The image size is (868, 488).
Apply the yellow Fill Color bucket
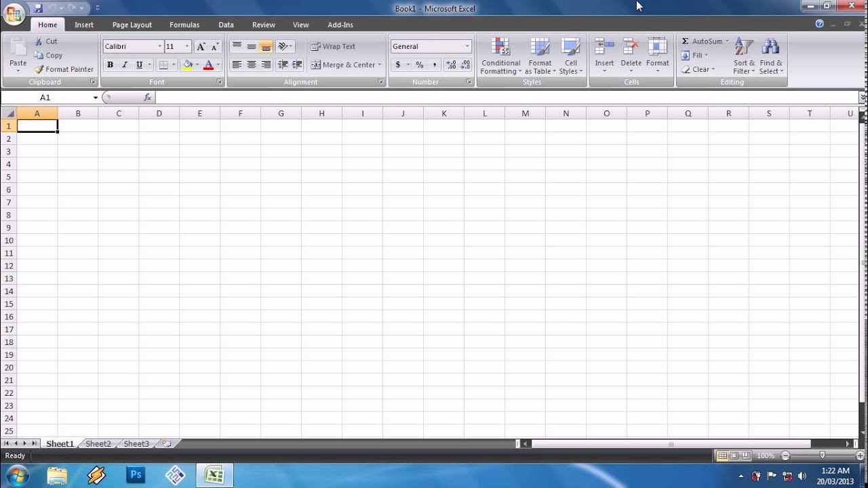point(188,65)
